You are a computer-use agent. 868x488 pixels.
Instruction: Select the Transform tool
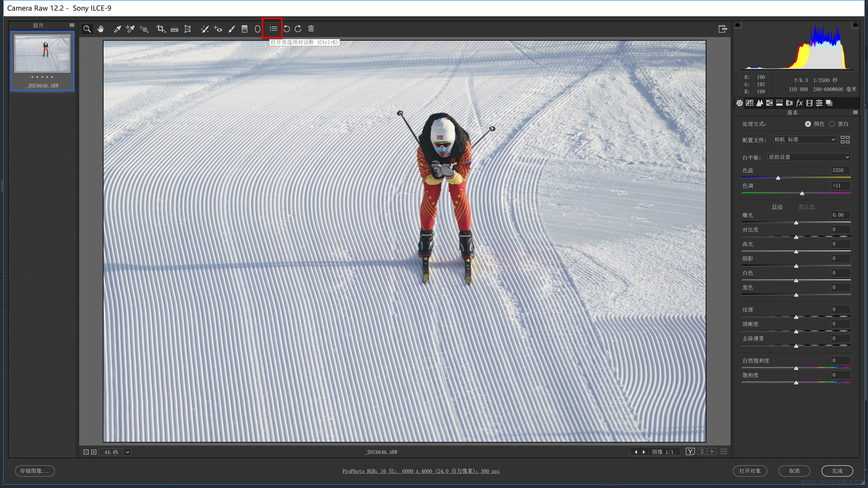pyautogui.click(x=188, y=29)
